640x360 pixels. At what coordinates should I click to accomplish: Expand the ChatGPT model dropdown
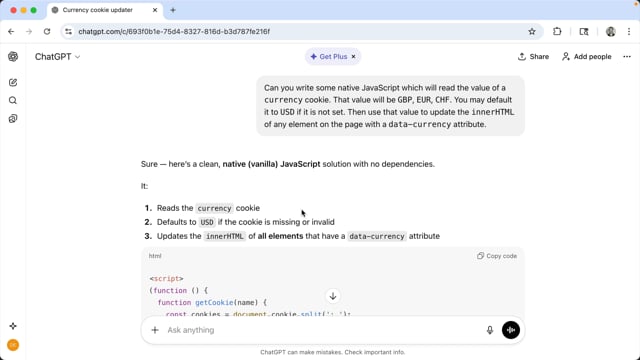tap(57, 57)
